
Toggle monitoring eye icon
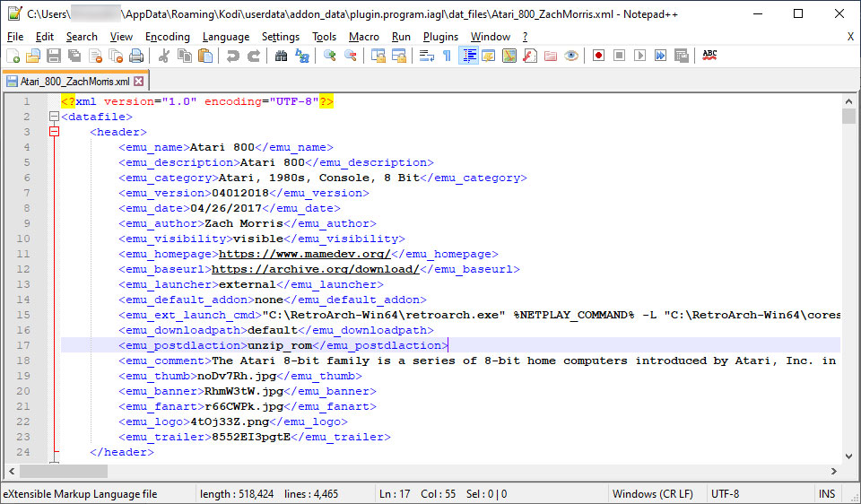tap(571, 56)
